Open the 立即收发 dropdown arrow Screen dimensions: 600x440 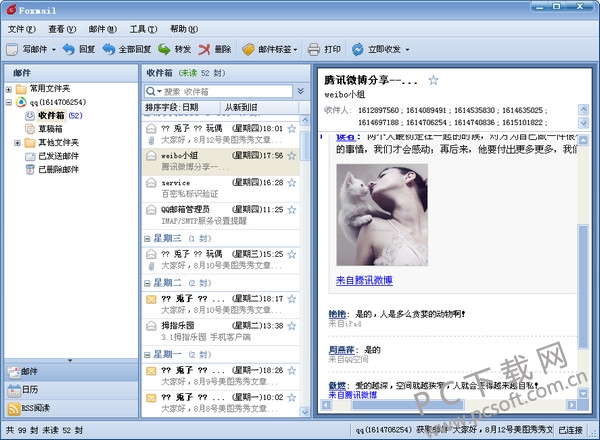[407, 50]
